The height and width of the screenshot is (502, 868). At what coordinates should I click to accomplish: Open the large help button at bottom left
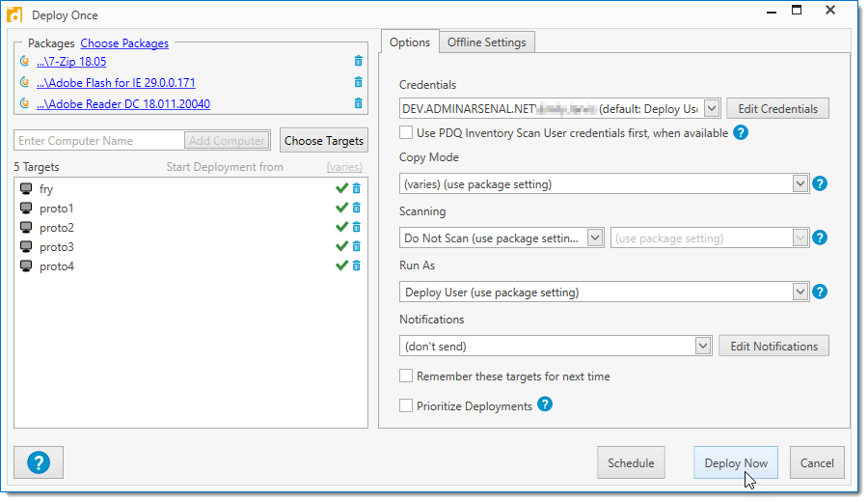[39, 462]
